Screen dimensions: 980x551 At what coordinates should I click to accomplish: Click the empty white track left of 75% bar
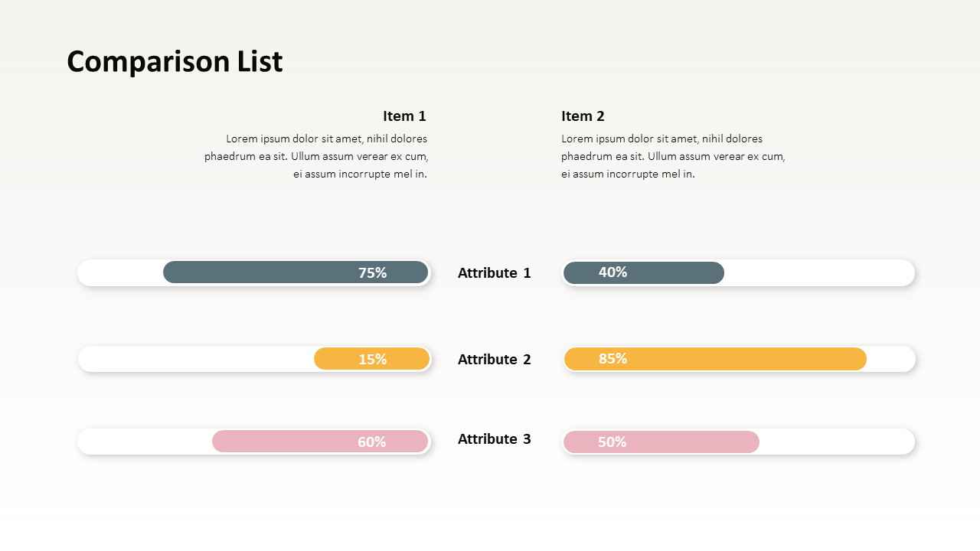coord(120,272)
